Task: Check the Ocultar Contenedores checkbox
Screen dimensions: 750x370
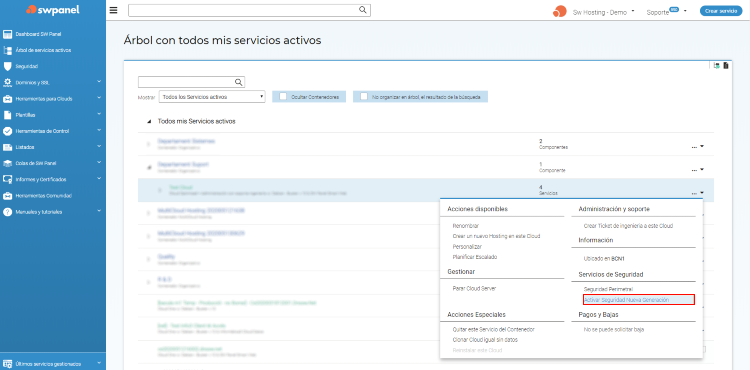Action: point(283,97)
